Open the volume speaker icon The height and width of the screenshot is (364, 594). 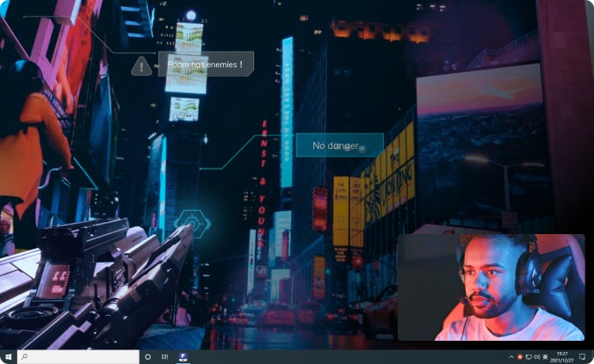pos(537,357)
